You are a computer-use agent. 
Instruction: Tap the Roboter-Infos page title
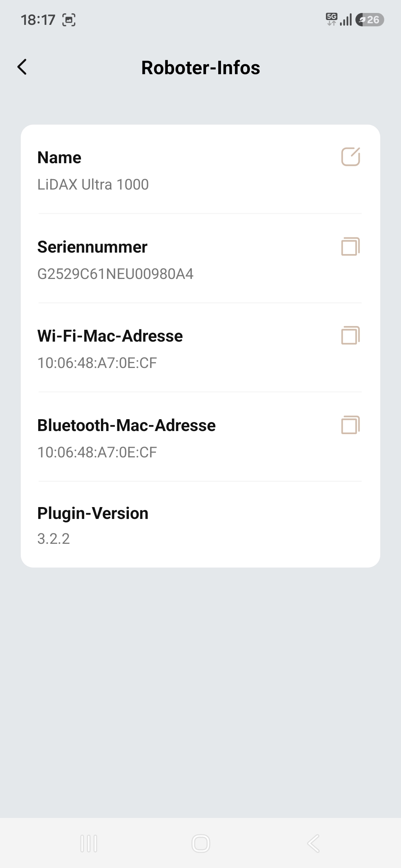click(200, 68)
